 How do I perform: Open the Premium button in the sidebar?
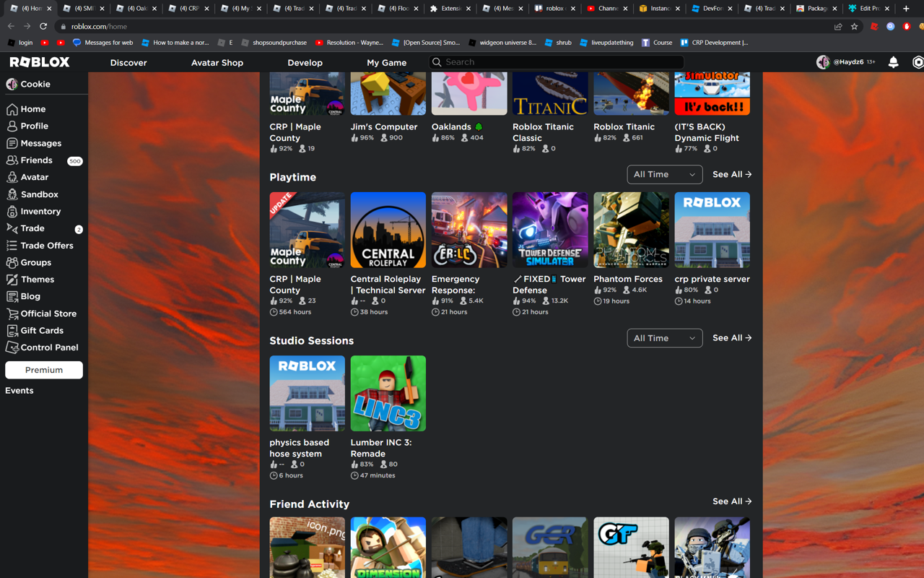43,370
